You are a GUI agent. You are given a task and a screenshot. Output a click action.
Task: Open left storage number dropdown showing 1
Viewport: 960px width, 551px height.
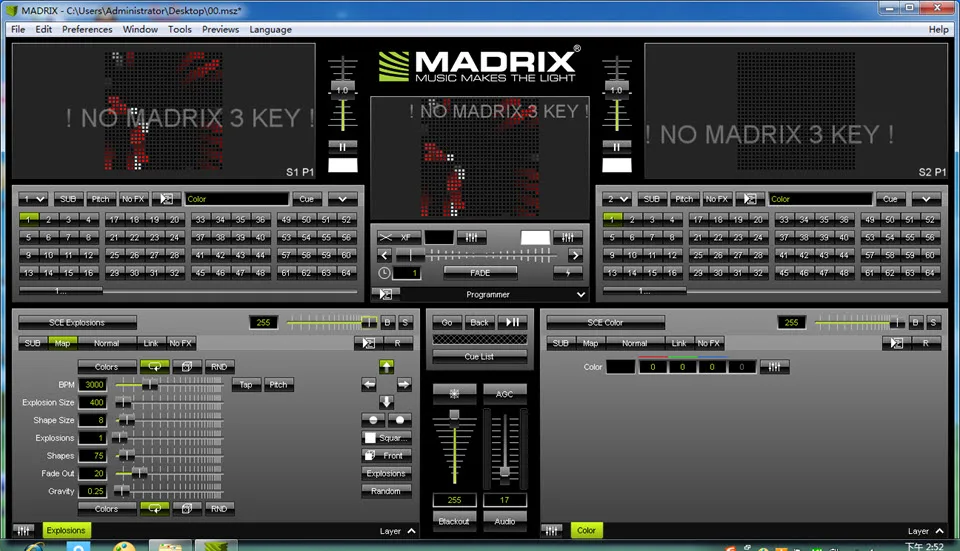[33, 199]
